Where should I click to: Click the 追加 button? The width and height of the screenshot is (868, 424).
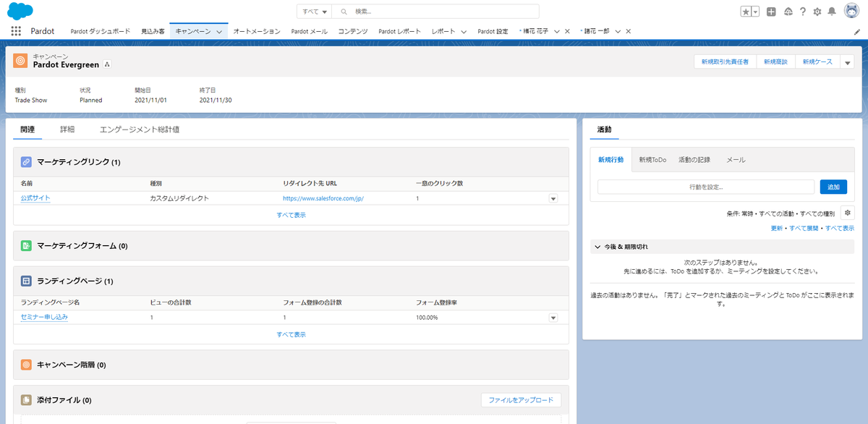coord(833,187)
